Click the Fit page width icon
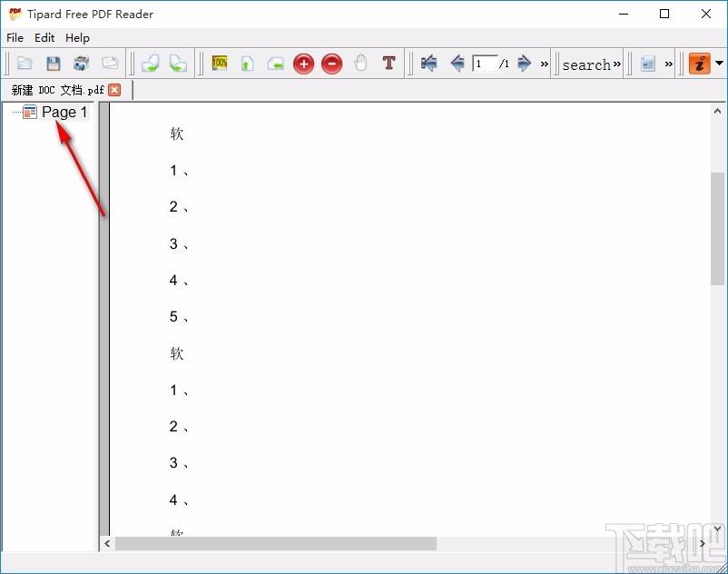The image size is (728, 574). click(x=275, y=64)
